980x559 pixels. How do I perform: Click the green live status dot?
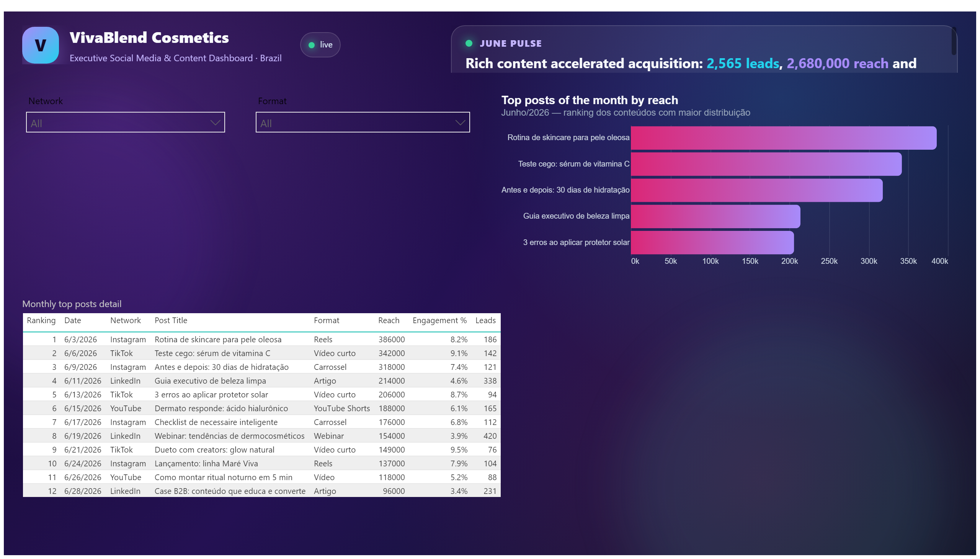(312, 45)
